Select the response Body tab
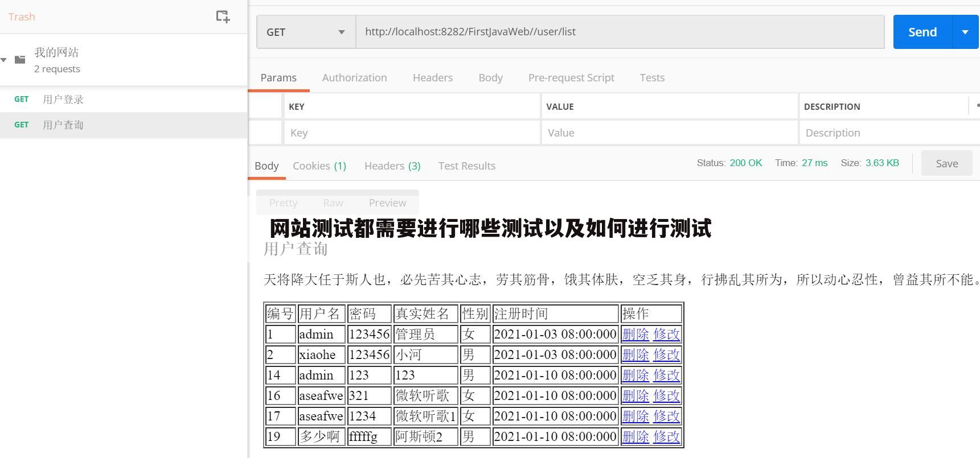 click(x=266, y=166)
